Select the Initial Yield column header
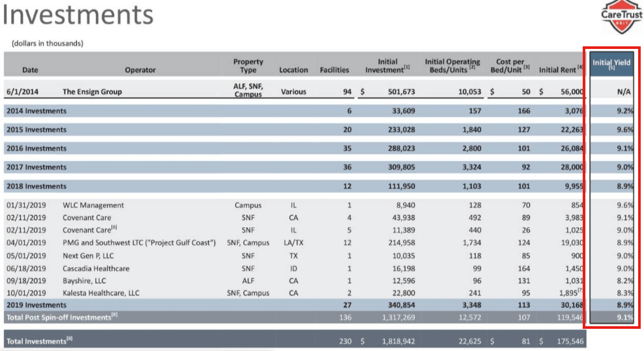644x351 pixels. pyautogui.click(x=611, y=64)
